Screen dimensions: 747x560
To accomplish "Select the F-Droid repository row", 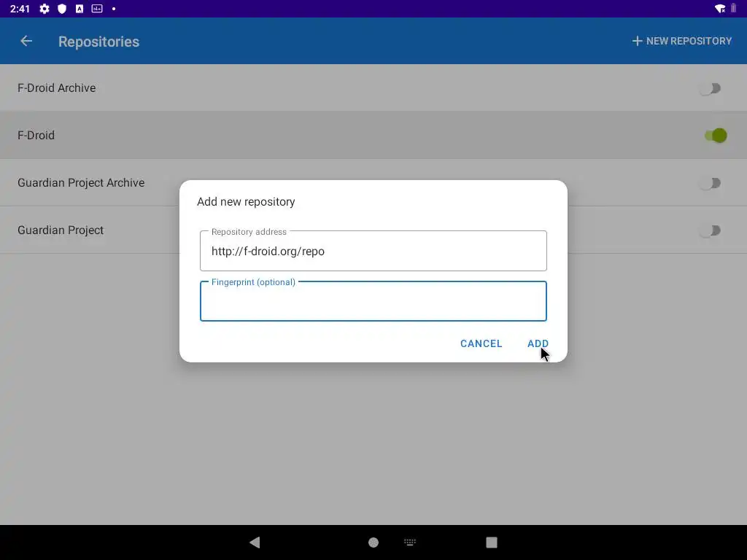I will [373, 135].
